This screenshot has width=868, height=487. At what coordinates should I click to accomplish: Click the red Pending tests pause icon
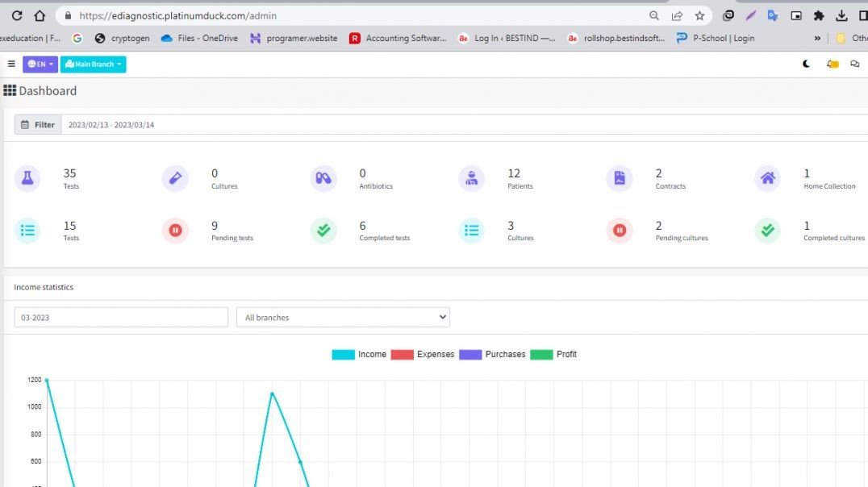pos(175,231)
